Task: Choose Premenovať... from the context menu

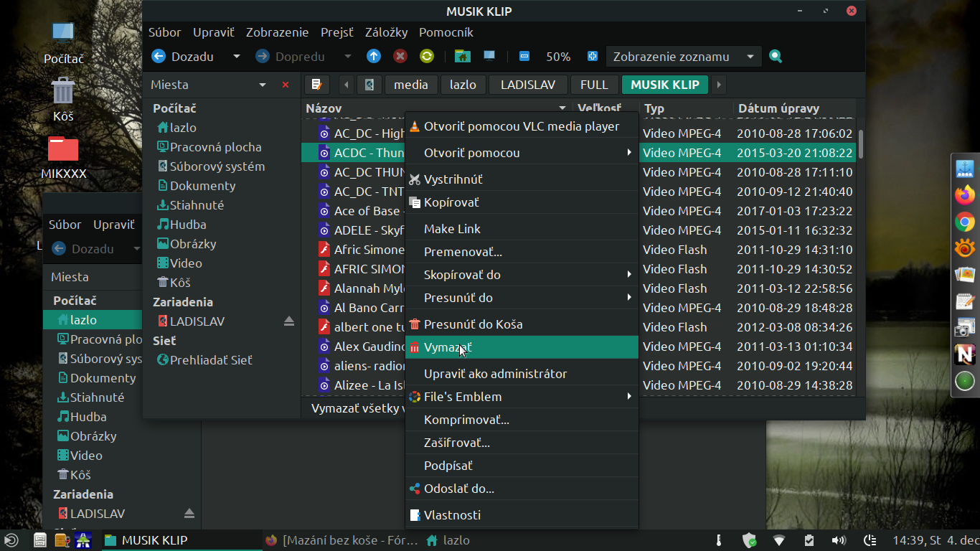Action: tap(463, 252)
